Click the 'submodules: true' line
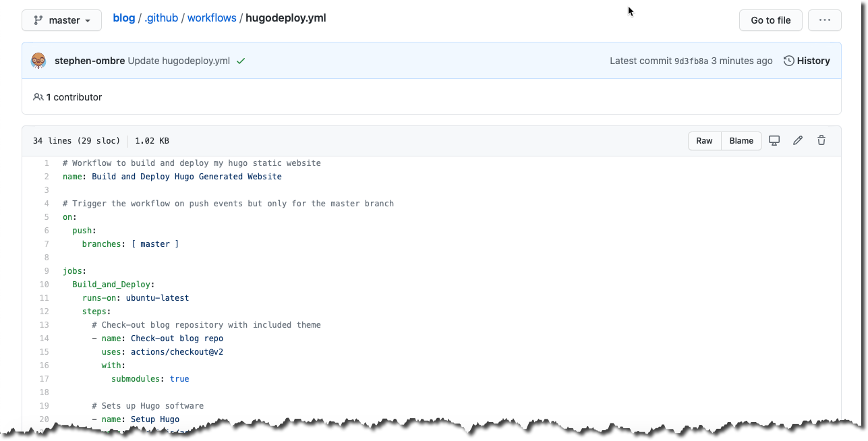 [x=150, y=379]
